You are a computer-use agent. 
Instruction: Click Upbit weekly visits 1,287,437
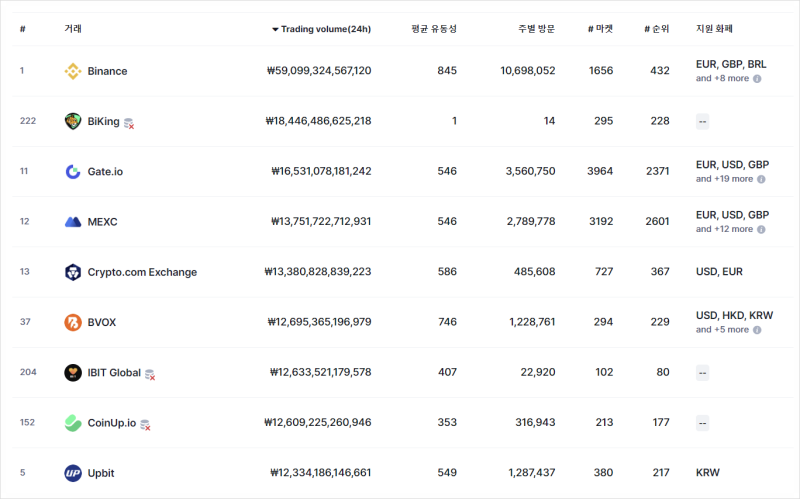532,472
